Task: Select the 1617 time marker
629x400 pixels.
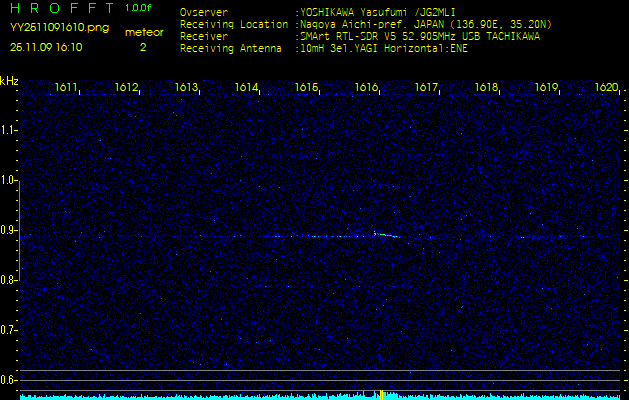Action: click(x=427, y=88)
